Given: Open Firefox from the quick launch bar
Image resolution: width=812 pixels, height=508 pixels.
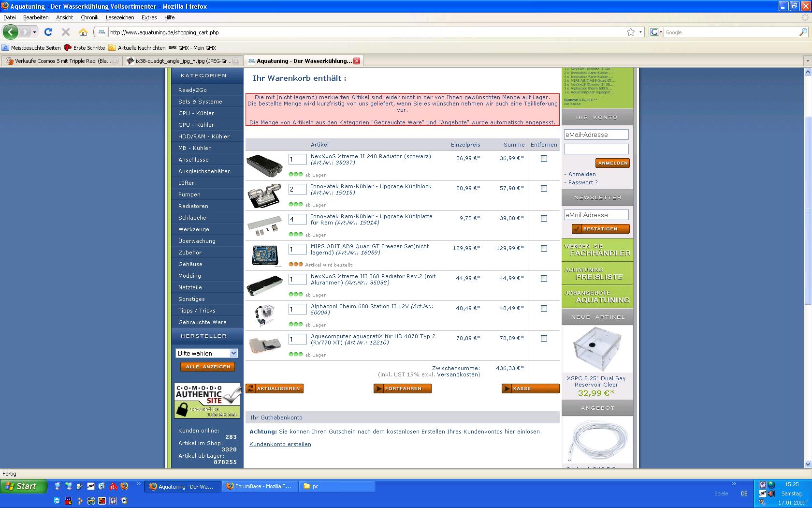Looking at the screenshot, I should click(124, 486).
